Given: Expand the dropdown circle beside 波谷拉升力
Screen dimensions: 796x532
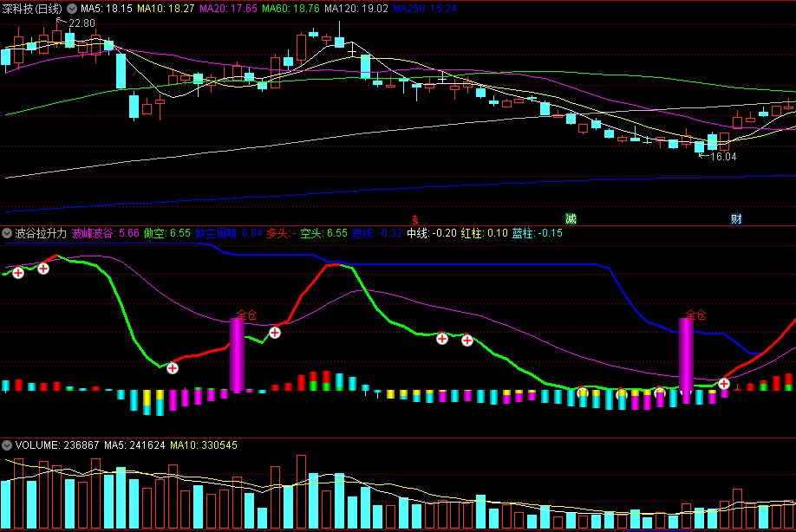Looking at the screenshot, I should tap(7, 233).
